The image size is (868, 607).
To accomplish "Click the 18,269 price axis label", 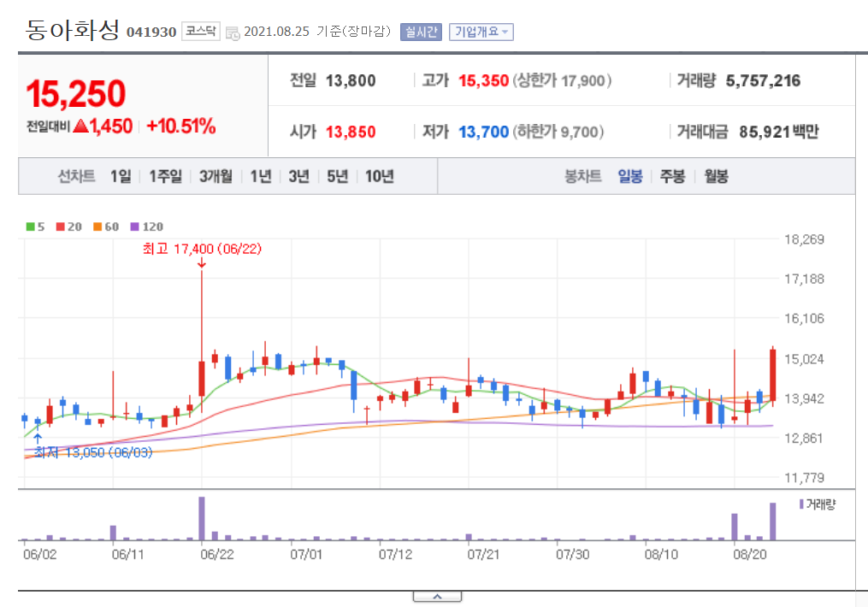I will point(804,239).
